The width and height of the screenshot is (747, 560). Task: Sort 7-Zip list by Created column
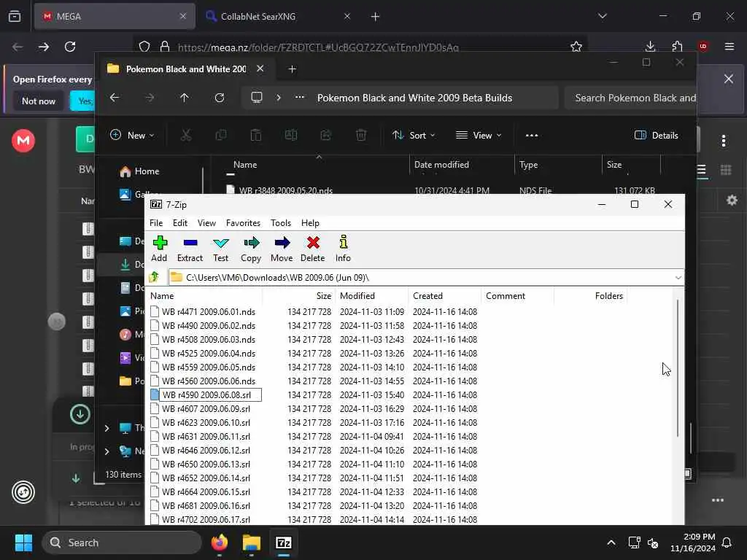pyautogui.click(x=444, y=296)
